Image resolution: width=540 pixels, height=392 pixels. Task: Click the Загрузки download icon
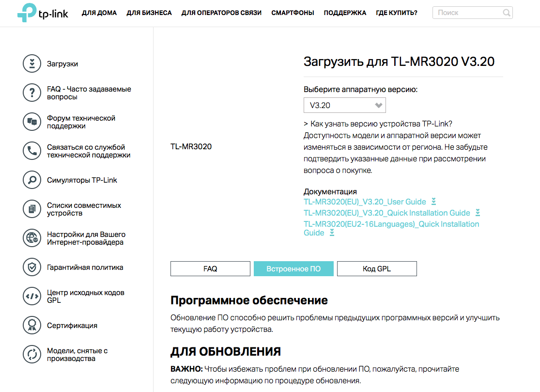(32, 64)
